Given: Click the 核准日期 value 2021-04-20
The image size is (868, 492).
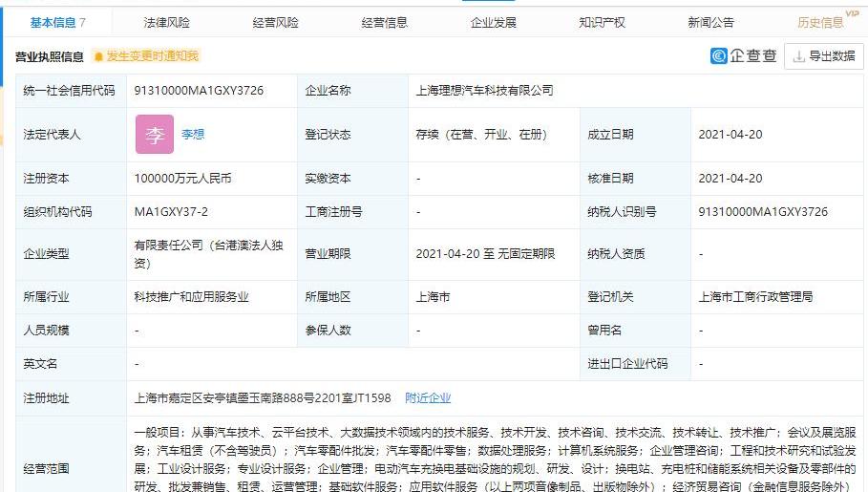Looking at the screenshot, I should tap(730, 179).
